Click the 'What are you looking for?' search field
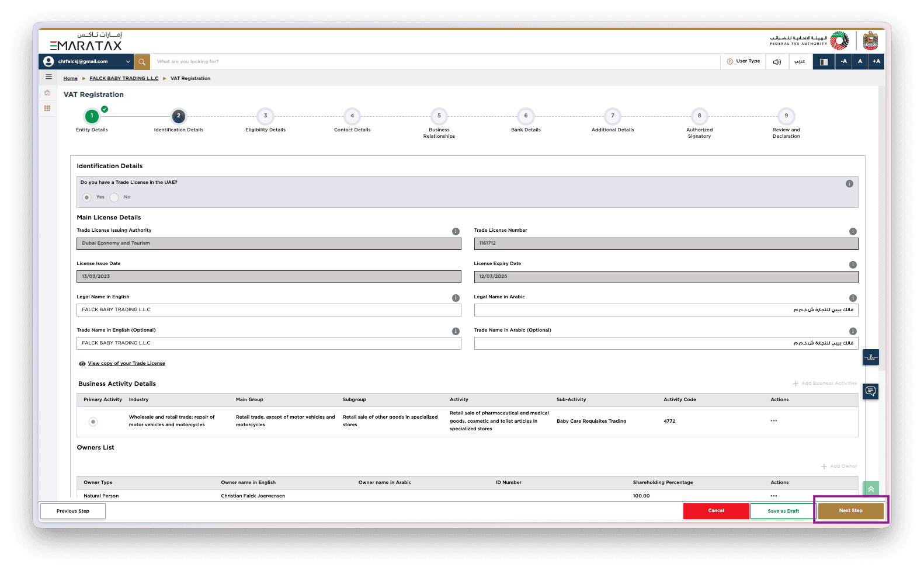The width and height of the screenshot is (924, 571). [435, 61]
